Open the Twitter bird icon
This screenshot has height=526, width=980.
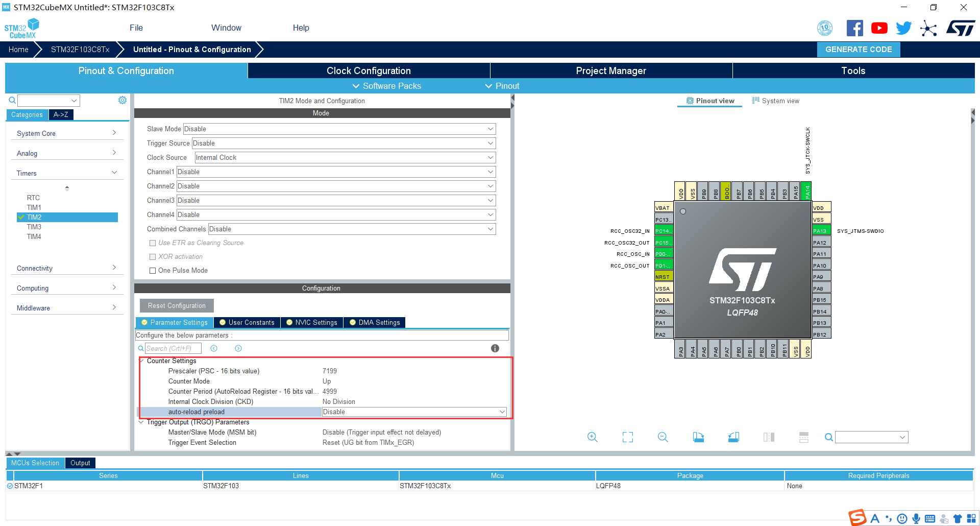[x=903, y=28]
